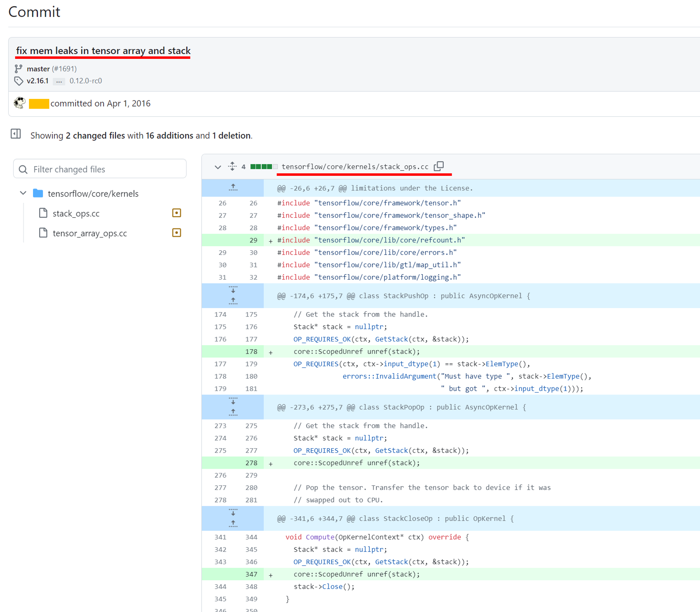The width and height of the screenshot is (700, 612).
Task: Collapse the stack_ops.cc diff with chevron
Action: tap(218, 167)
